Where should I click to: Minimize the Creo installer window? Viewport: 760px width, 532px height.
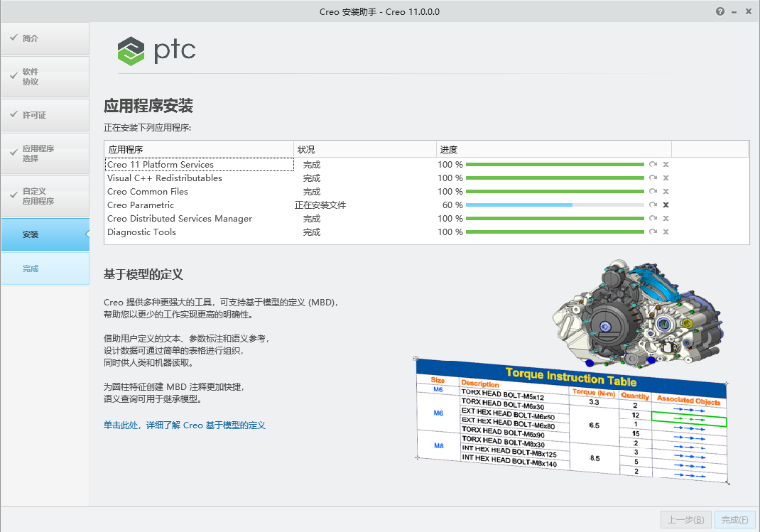click(x=734, y=12)
